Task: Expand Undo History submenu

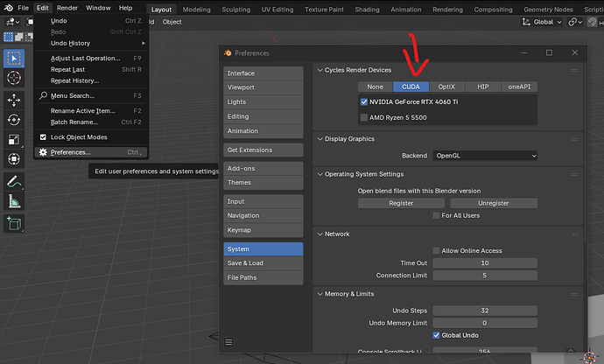Action: point(91,43)
